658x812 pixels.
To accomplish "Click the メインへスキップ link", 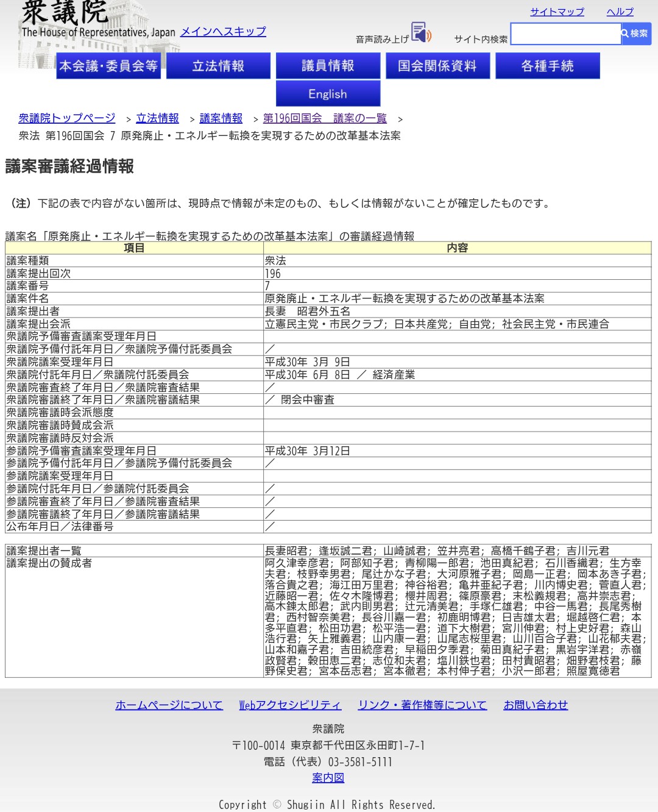I will pyautogui.click(x=223, y=31).
